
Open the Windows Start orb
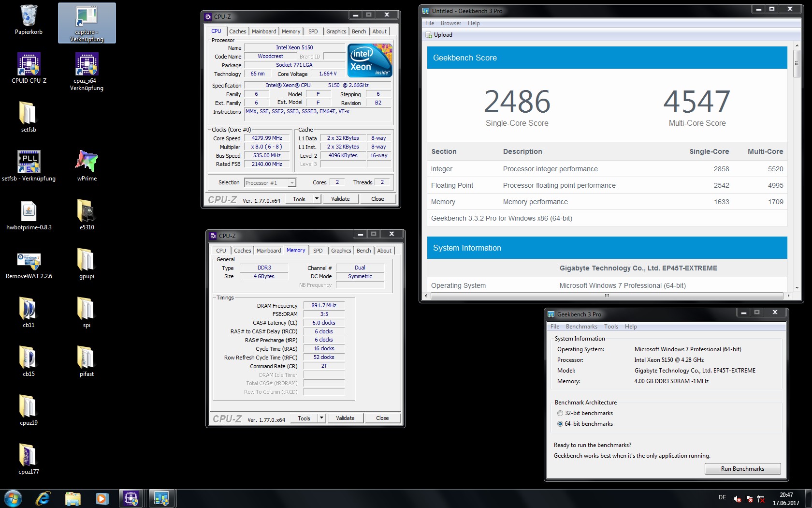[x=13, y=498]
